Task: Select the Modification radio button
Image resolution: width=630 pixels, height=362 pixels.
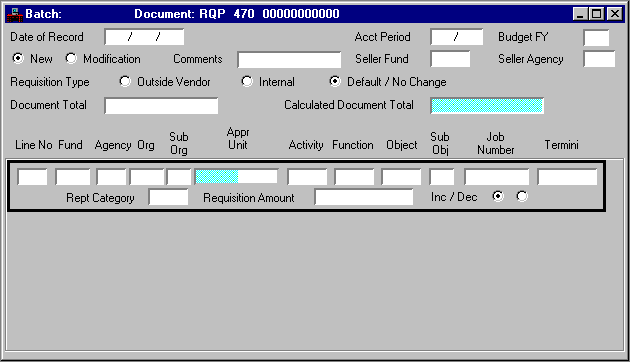Action: (x=71, y=58)
